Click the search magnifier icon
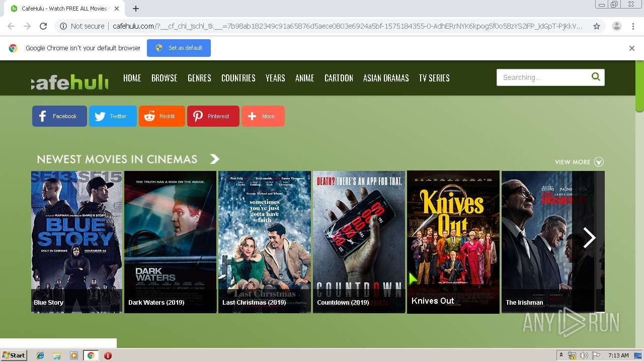The width and height of the screenshot is (644, 362). pyautogui.click(x=596, y=77)
